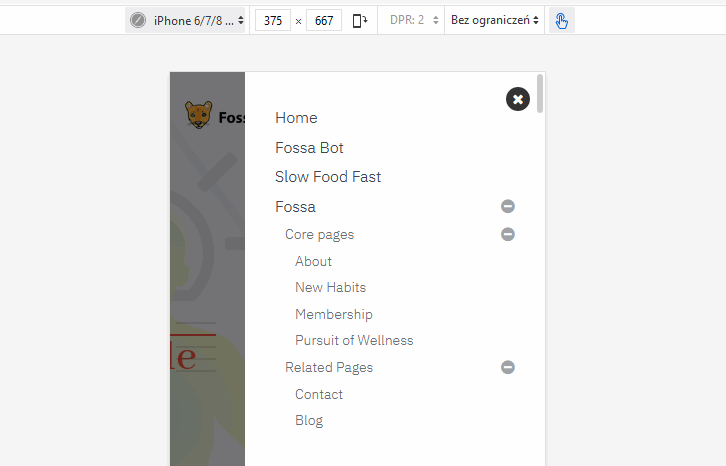Open the Fossa Bot menu item
This screenshot has width=726, height=466.
click(x=309, y=148)
